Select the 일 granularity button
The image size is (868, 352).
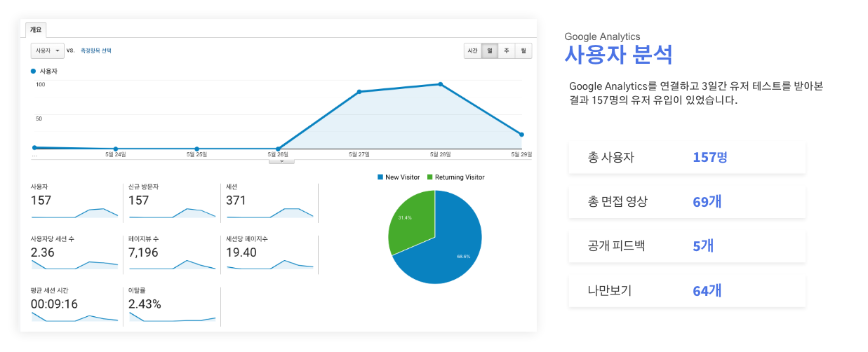[x=490, y=50]
